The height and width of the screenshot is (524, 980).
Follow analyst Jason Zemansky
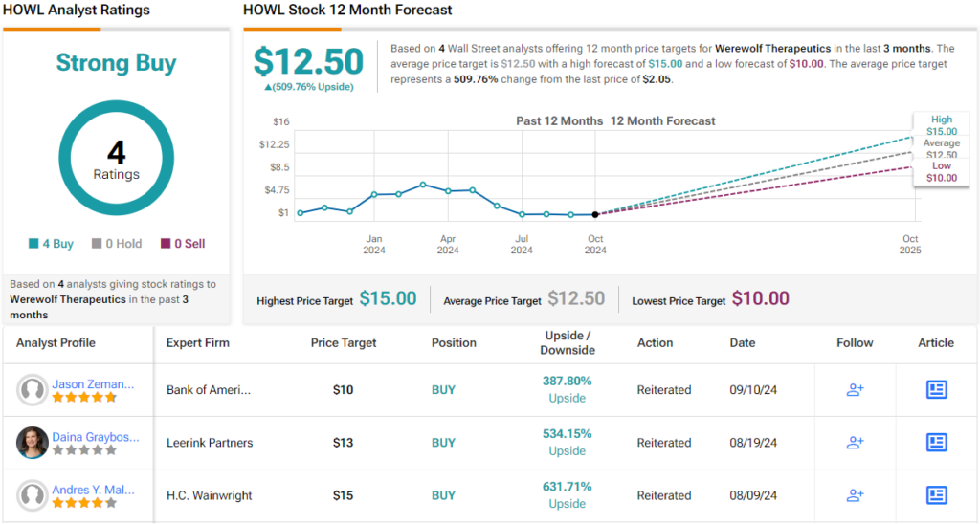(x=855, y=390)
